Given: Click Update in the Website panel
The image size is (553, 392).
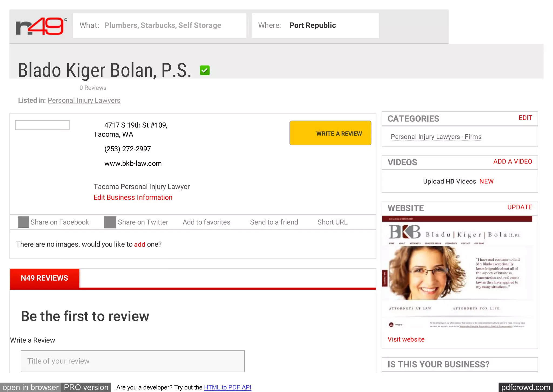Looking at the screenshot, I should pyautogui.click(x=519, y=207).
